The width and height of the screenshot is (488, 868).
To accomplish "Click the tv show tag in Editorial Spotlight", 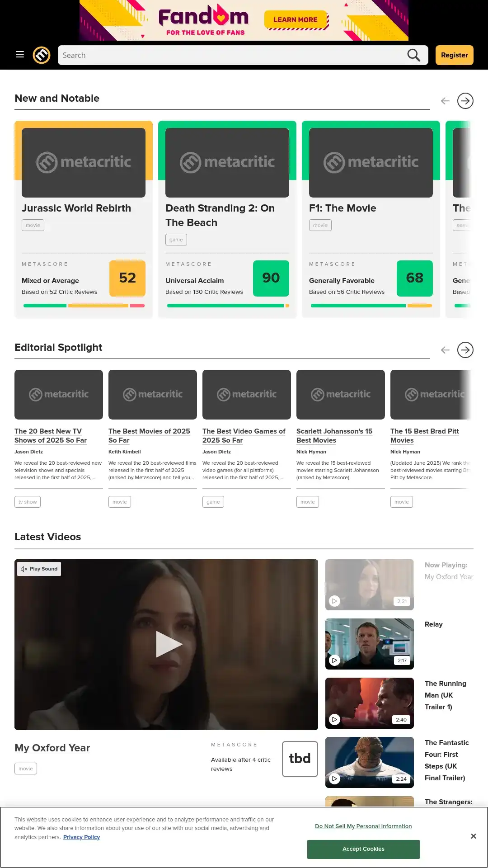I will click(28, 502).
